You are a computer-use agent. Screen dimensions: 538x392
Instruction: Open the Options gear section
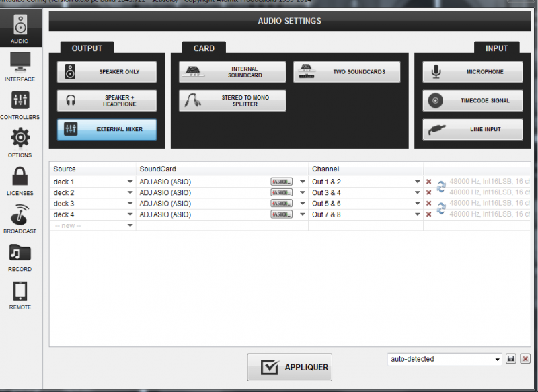click(x=20, y=143)
